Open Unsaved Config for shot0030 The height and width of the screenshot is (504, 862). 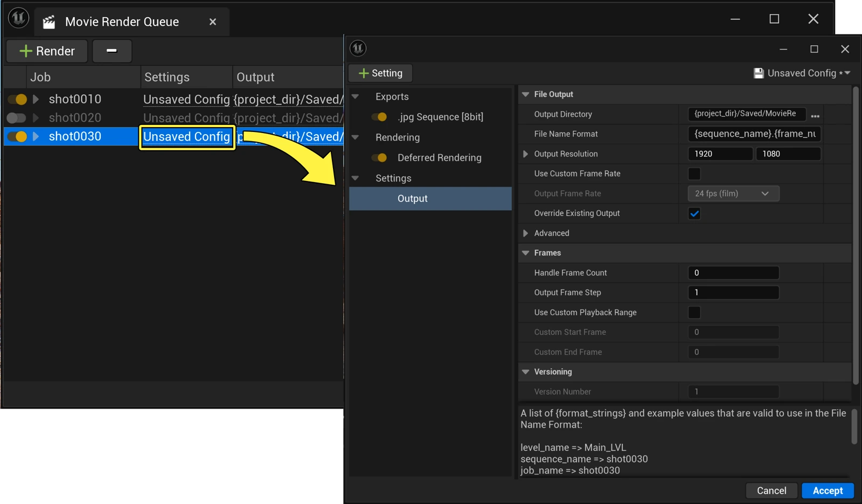coord(186,137)
